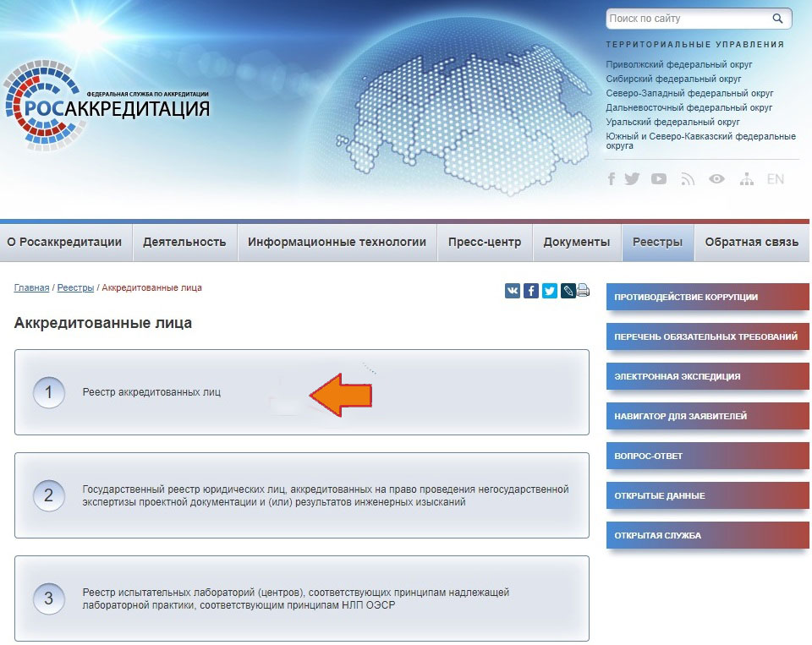Image resolution: width=812 pixels, height=645 pixels.
Task: Switch to English version EN
Action: pos(776,179)
